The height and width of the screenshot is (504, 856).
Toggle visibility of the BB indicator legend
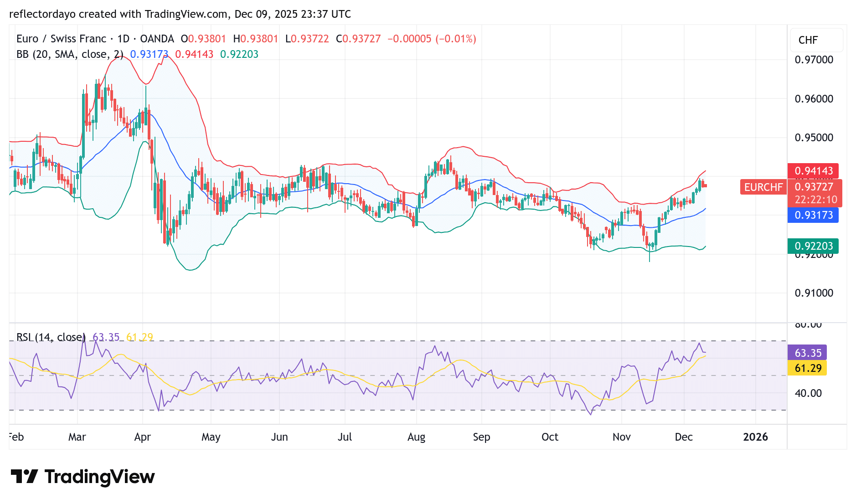click(x=68, y=54)
